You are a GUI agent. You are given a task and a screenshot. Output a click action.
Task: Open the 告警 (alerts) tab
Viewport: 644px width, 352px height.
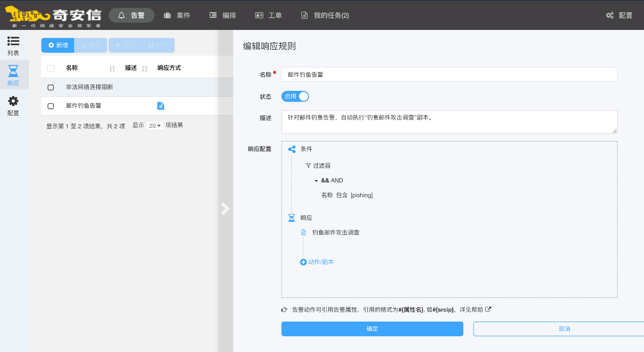click(x=131, y=15)
